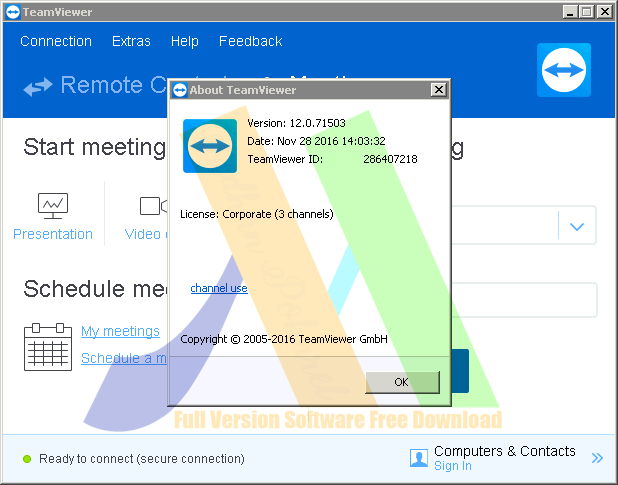
Task: Minimize the TeamViewer main window
Action: [x=570, y=12]
